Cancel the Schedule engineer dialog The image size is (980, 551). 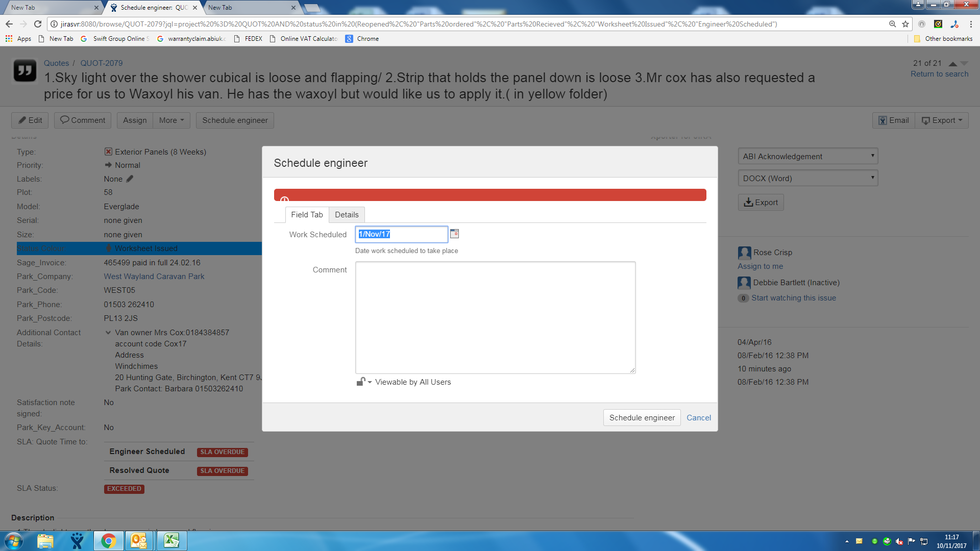coord(698,417)
